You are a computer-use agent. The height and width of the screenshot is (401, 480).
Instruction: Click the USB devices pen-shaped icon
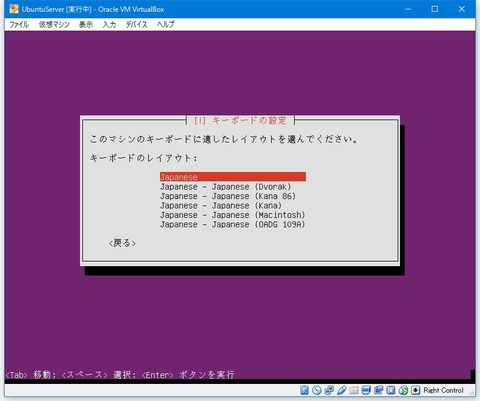pos(341,390)
